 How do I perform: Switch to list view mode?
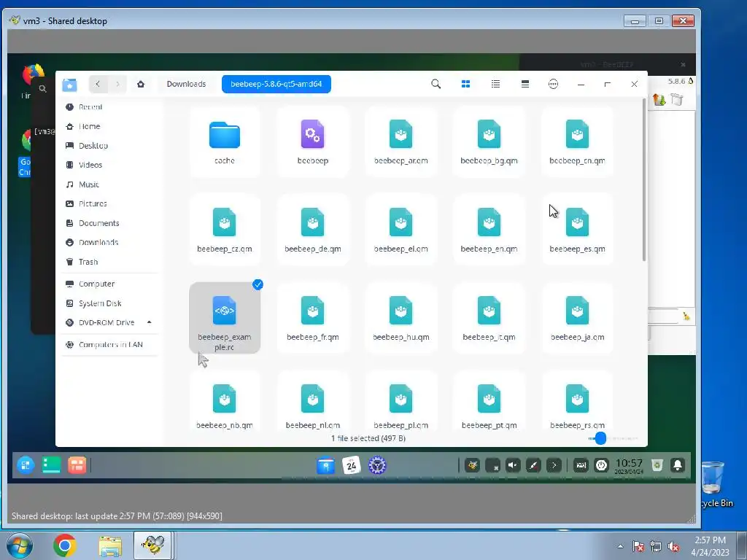point(495,84)
